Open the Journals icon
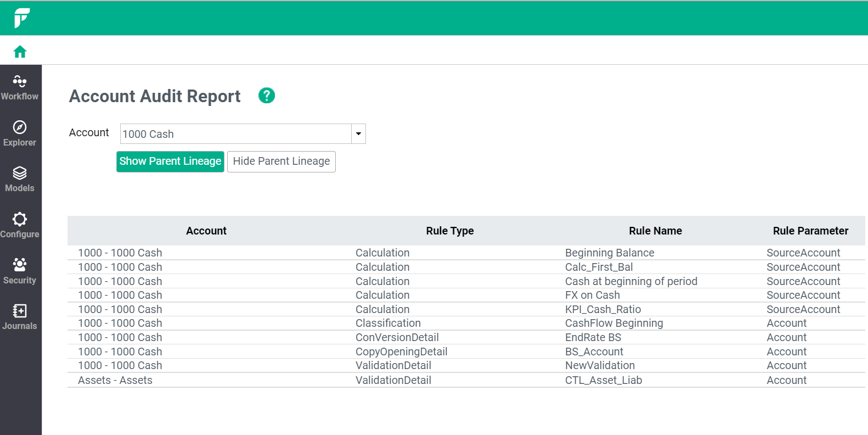The width and height of the screenshot is (868, 435). click(20, 311)
